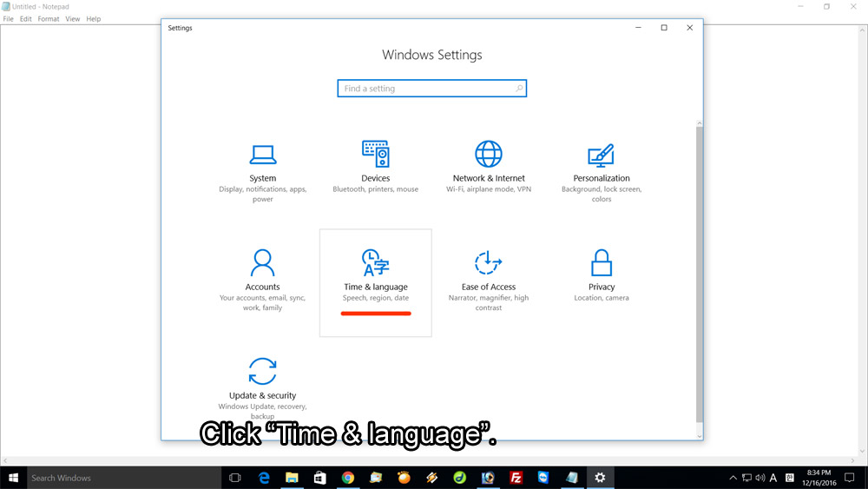Switch to Notepad via taskbar icon

pyautogui.click(x=572, y=478)
